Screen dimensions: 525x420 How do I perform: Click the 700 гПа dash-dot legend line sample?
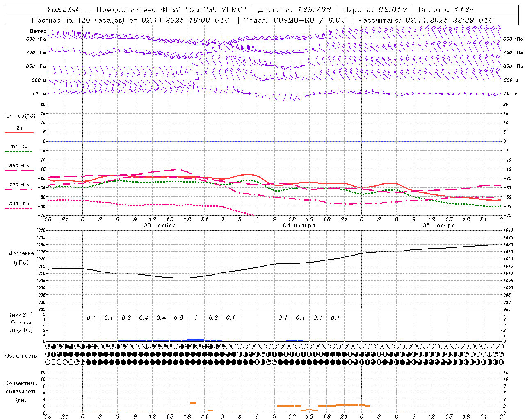18,190
